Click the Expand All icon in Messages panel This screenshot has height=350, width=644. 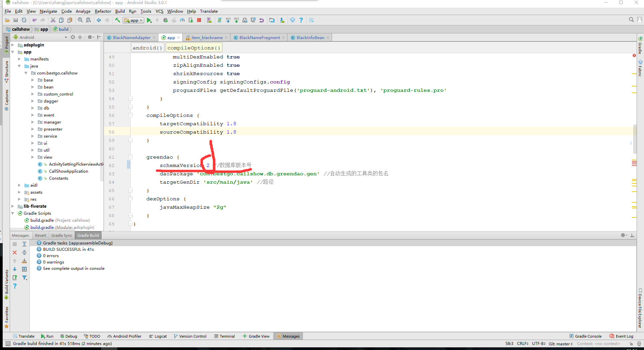24,244
